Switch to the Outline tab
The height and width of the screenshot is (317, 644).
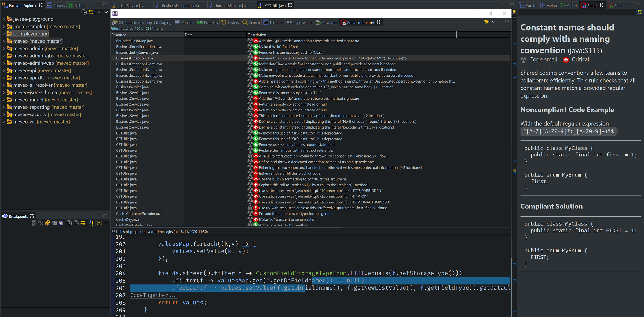(528, 5)
